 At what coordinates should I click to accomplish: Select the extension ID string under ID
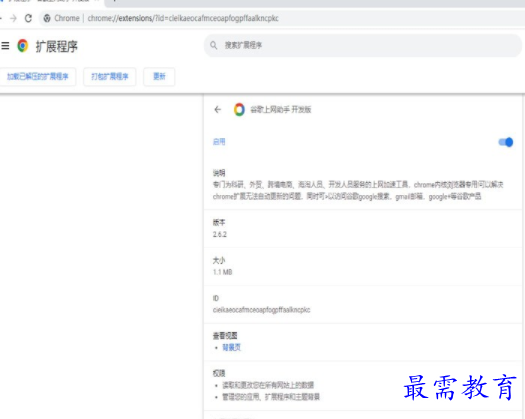pos(261,310)
